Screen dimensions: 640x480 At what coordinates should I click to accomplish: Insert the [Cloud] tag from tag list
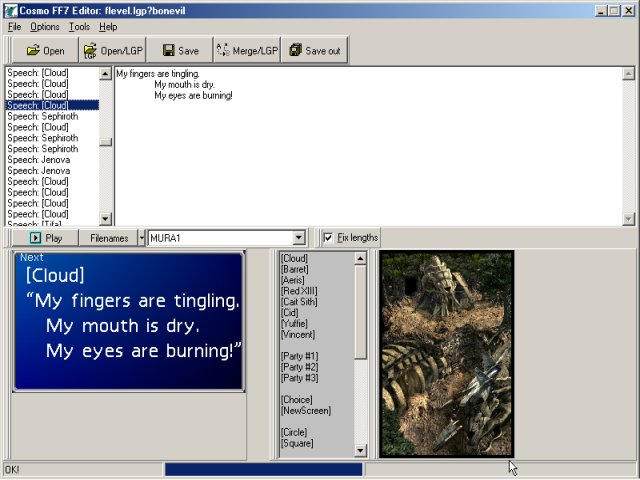pos(294,258)
